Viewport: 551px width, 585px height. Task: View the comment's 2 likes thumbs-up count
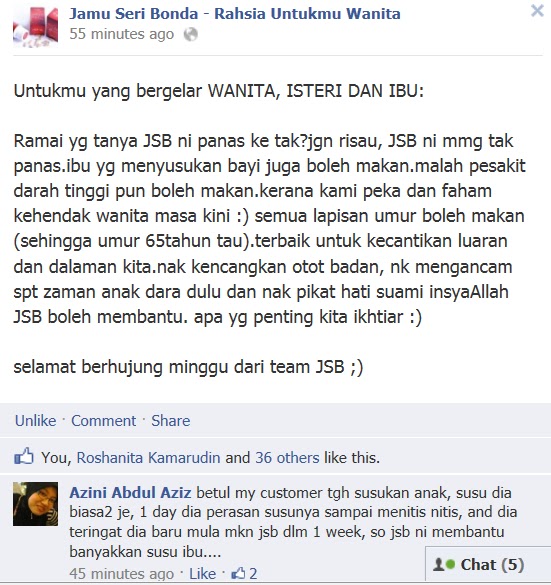point(244,573)
